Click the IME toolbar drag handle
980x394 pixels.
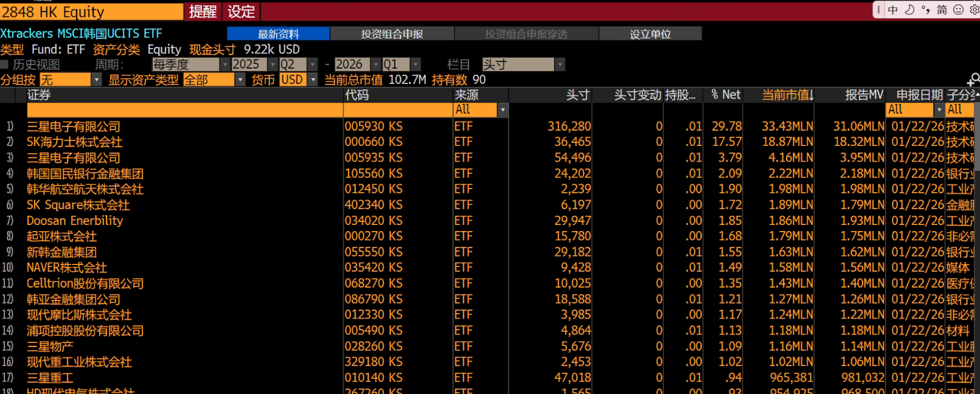coord(878,10)
